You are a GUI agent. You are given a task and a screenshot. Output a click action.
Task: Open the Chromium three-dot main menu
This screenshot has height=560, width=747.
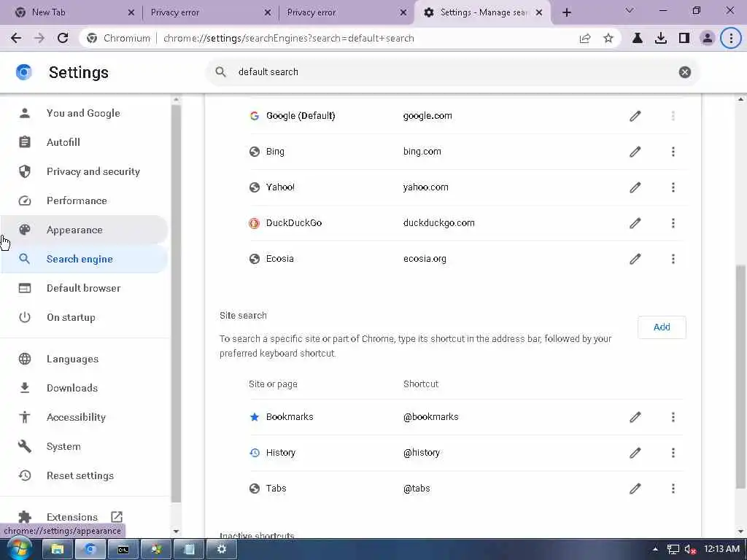(731, 38)
